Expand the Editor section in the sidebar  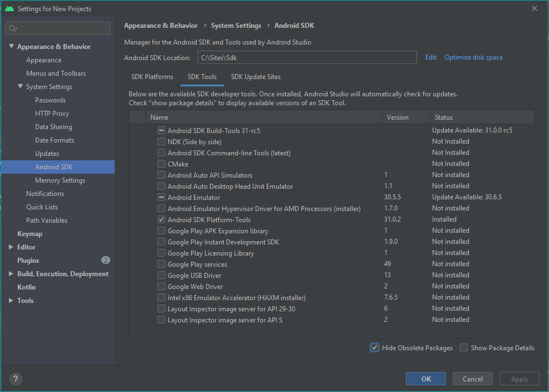[x=9, y=247]
